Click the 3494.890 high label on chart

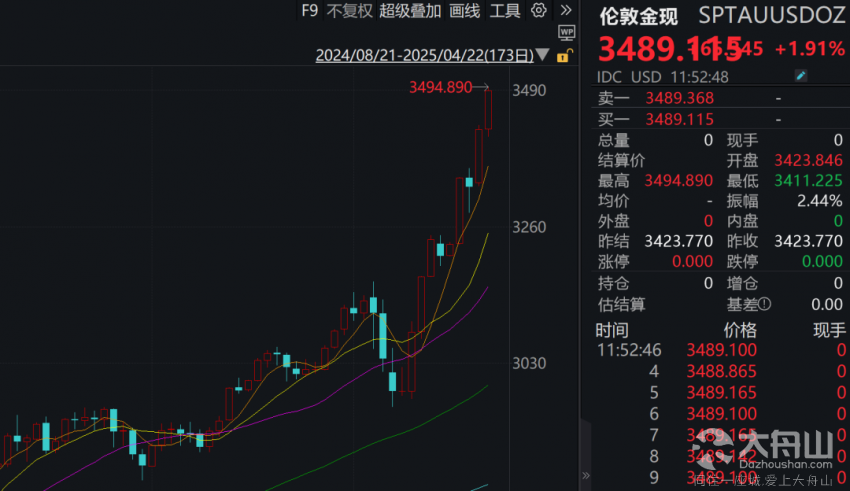click(x=440, y=87)
